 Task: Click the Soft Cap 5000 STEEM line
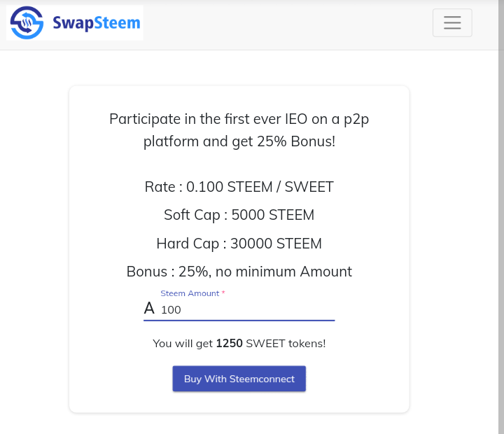tap(239, 215)
